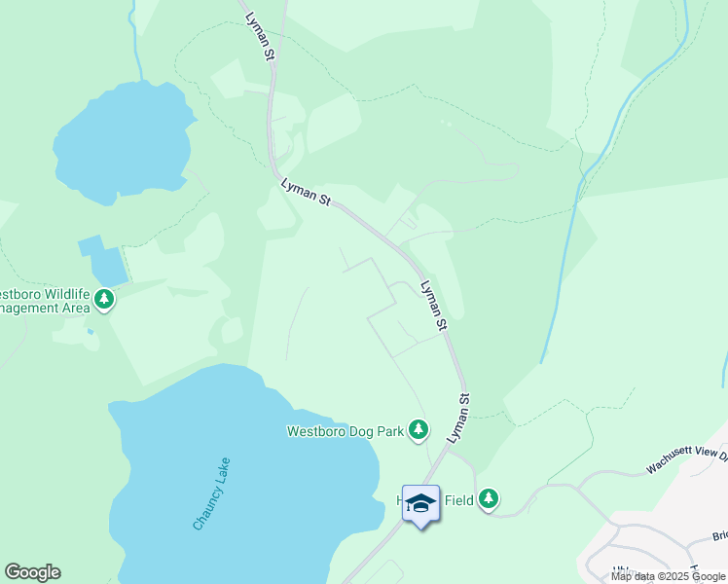The height and width of the screenshot is (584, 728).
Task: Click the Google logo
Action: pos(33,572)
